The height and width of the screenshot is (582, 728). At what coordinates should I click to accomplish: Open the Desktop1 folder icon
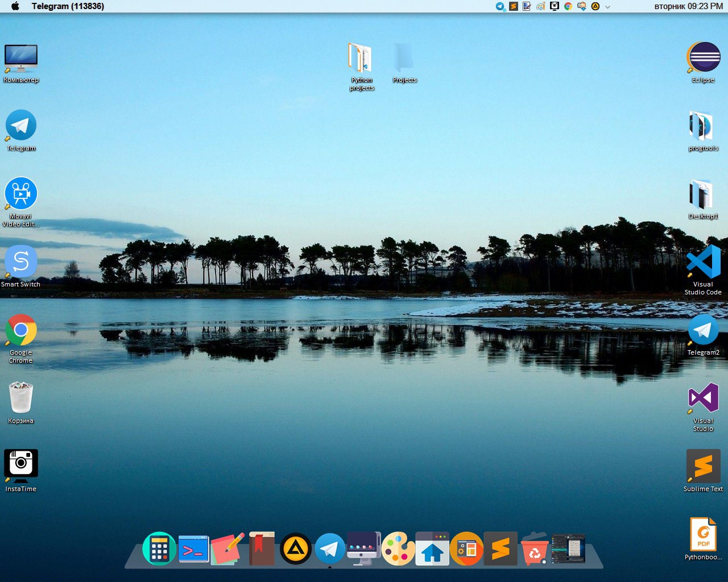(704, 199)
